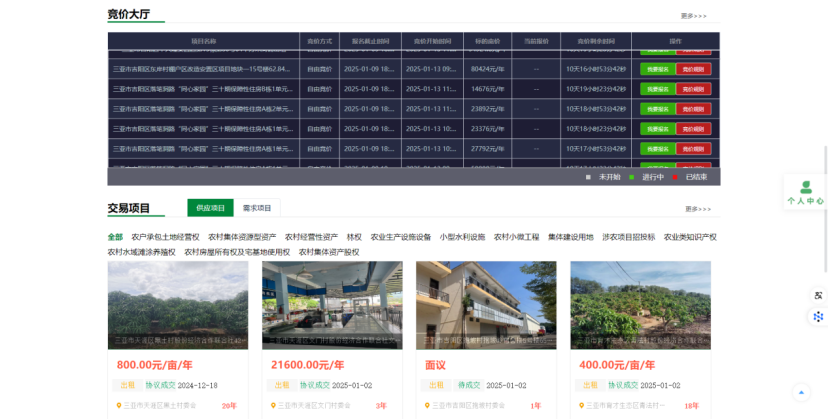Screen dimensions: 829x419
Task: Click the 面议 building listing photo
Action: 486,305
